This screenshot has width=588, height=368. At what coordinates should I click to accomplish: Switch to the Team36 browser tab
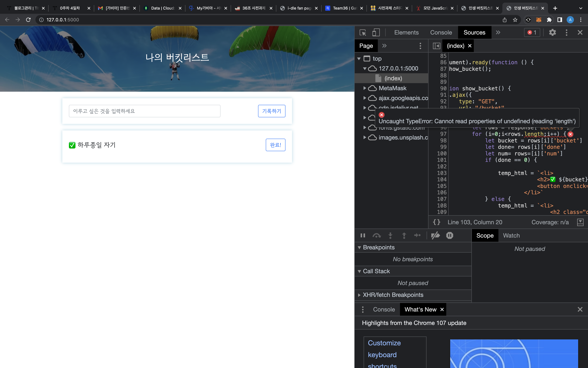pyautogui.click(x=344, y=8)
